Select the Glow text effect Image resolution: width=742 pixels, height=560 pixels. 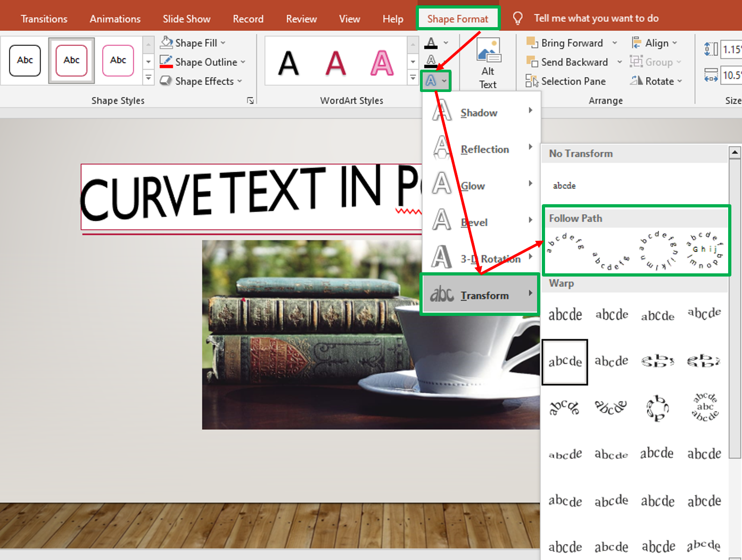tap(473, 186)
